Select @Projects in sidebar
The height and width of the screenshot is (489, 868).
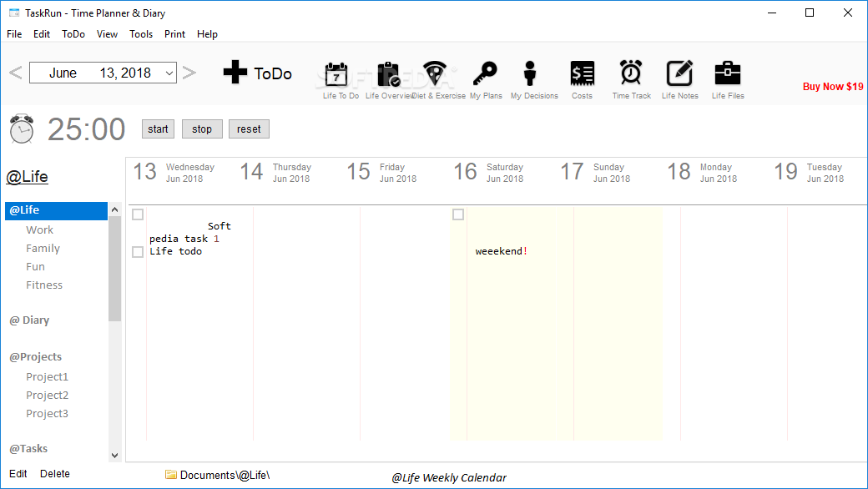pos(35,357)
